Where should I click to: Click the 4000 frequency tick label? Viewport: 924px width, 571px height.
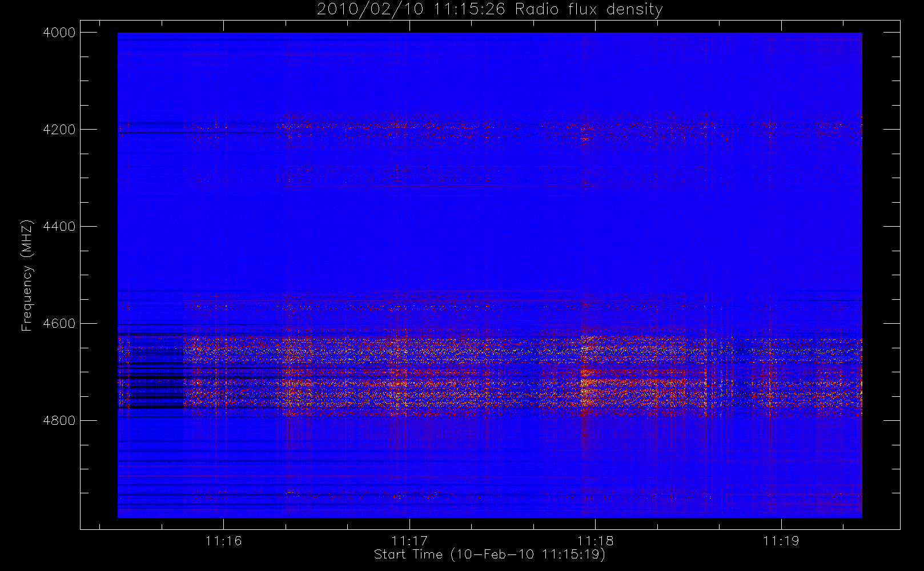click(x=59, y=33)
